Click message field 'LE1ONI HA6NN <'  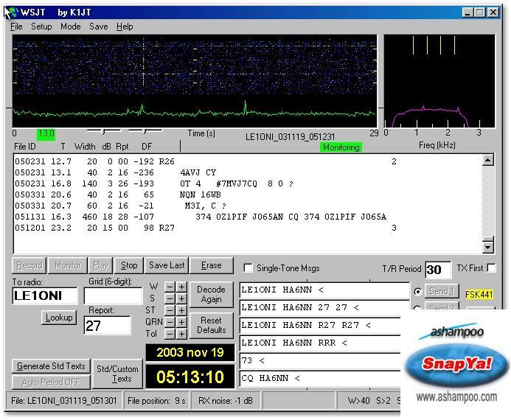coord(324,290)
